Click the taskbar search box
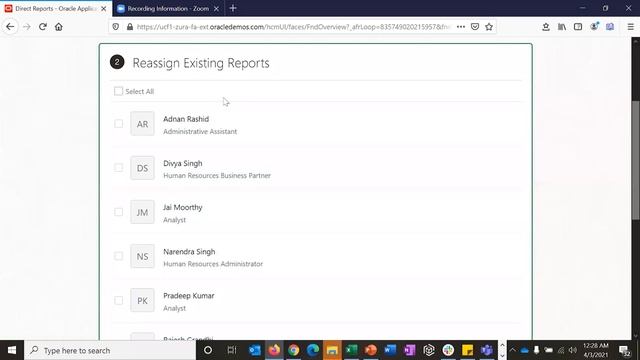The width and height of the screenshot is (640, 360). point(110,350)
